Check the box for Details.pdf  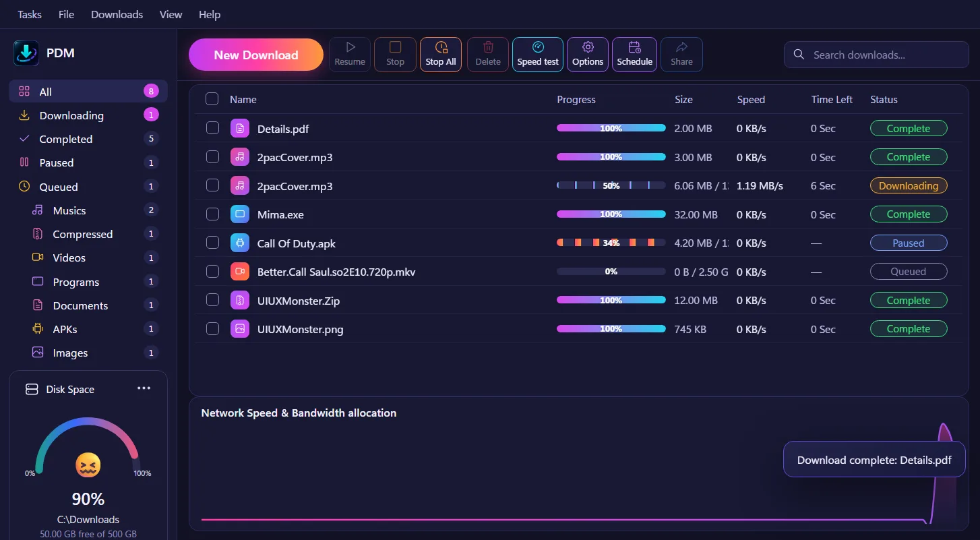click(212, 128)
